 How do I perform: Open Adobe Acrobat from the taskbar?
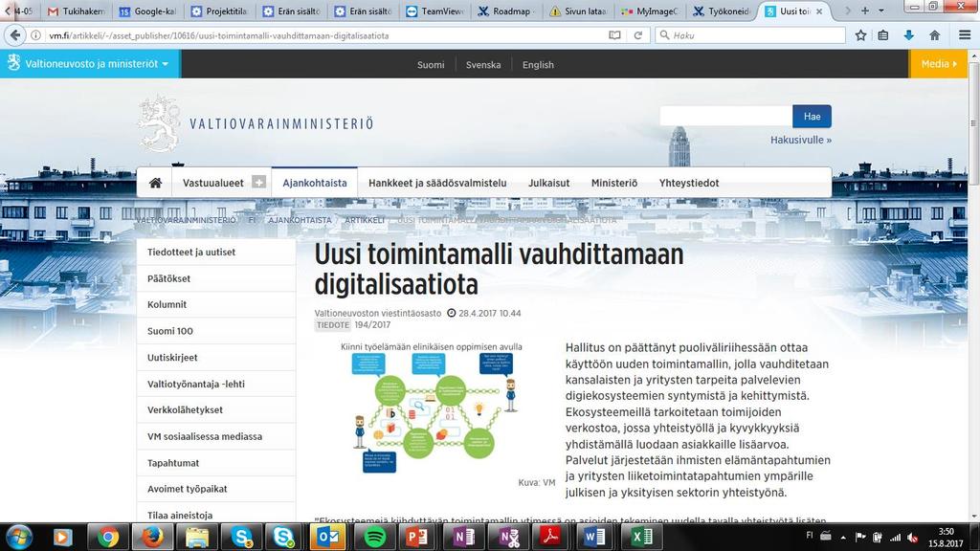[x=550, y=538]
